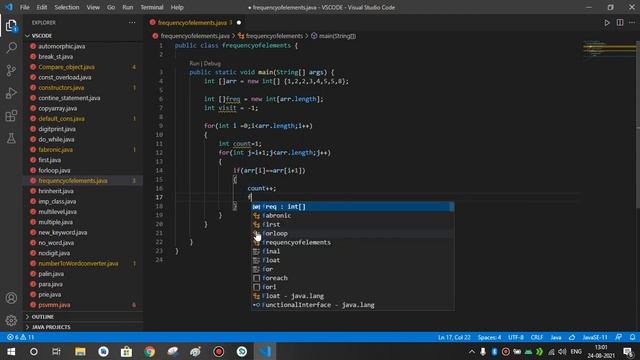Screen dimensions: 640x360
Task: Open the Extensions view
Action: tap(11, 116)
